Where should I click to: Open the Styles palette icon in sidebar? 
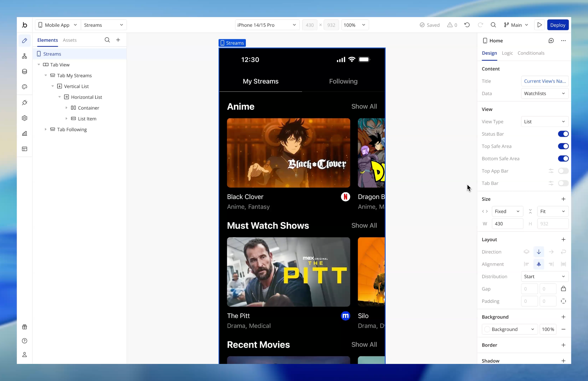[24, 87]
